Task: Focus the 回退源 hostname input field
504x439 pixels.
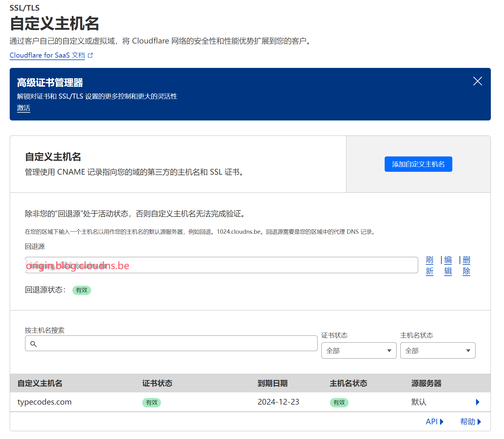Action: click(x=221, y=265)
